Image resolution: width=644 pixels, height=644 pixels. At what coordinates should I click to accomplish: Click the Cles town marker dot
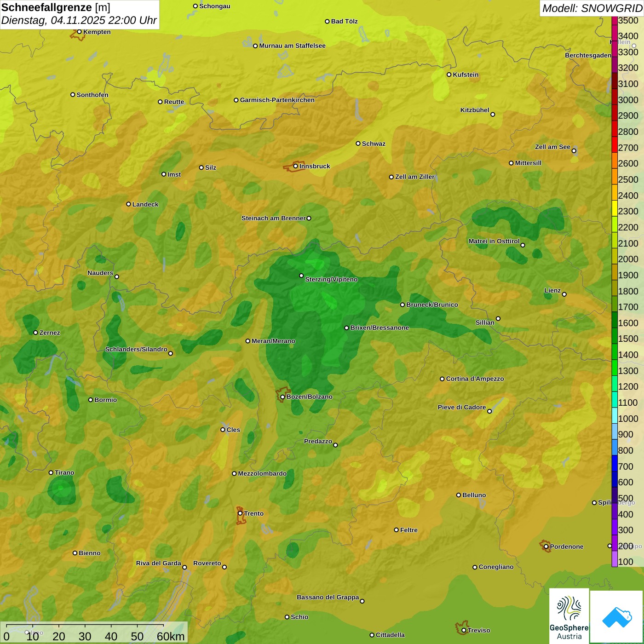223,430
